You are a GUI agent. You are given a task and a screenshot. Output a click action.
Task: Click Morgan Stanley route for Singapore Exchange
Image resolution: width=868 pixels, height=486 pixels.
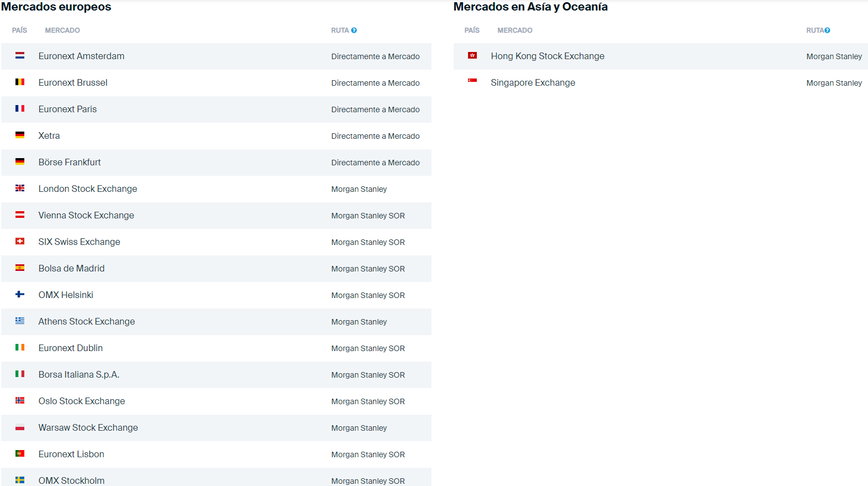point(834,83)
